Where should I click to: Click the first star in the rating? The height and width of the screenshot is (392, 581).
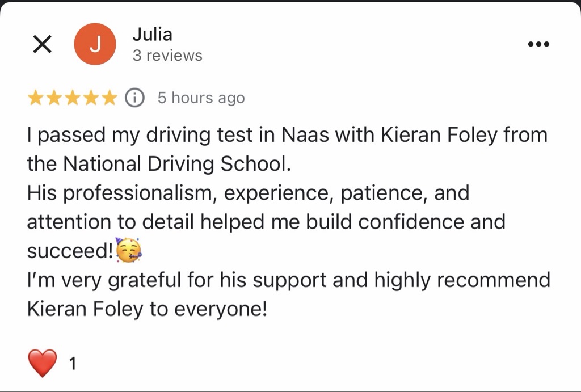(x=36, y=98)
